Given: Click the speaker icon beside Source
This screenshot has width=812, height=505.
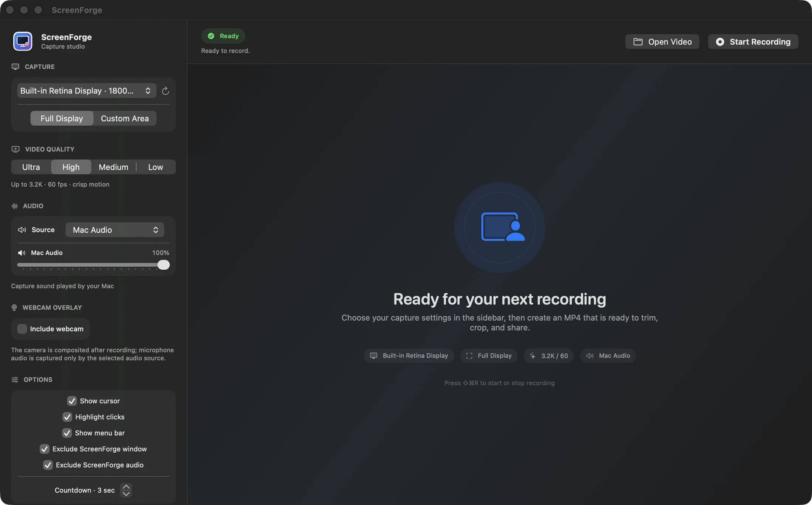Looking at the screenshot, I should [22, 230].
